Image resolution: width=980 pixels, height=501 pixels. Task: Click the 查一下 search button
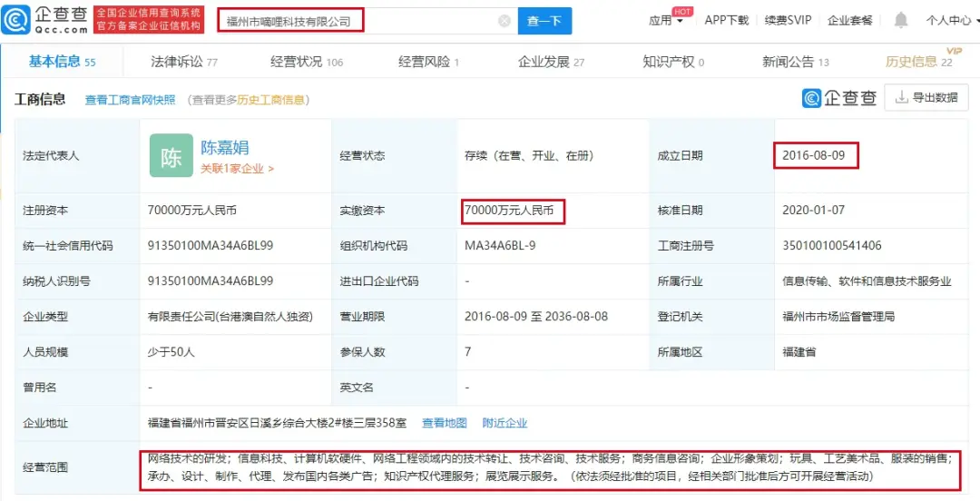[544, 21]
